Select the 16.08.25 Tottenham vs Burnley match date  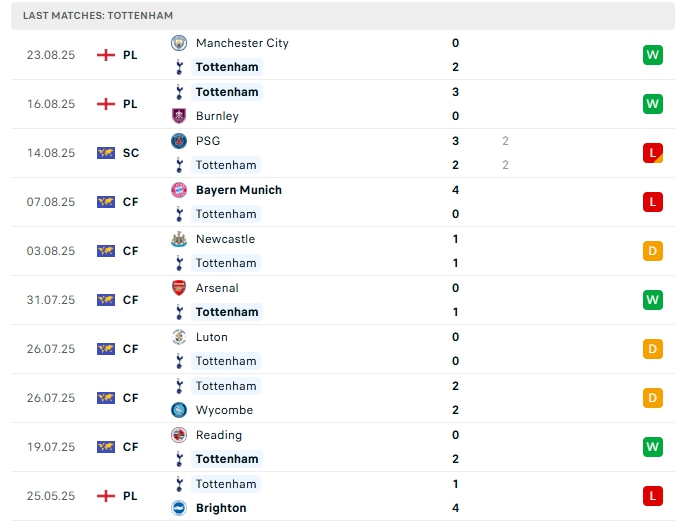pyautogui.click(x=51, y=104)
